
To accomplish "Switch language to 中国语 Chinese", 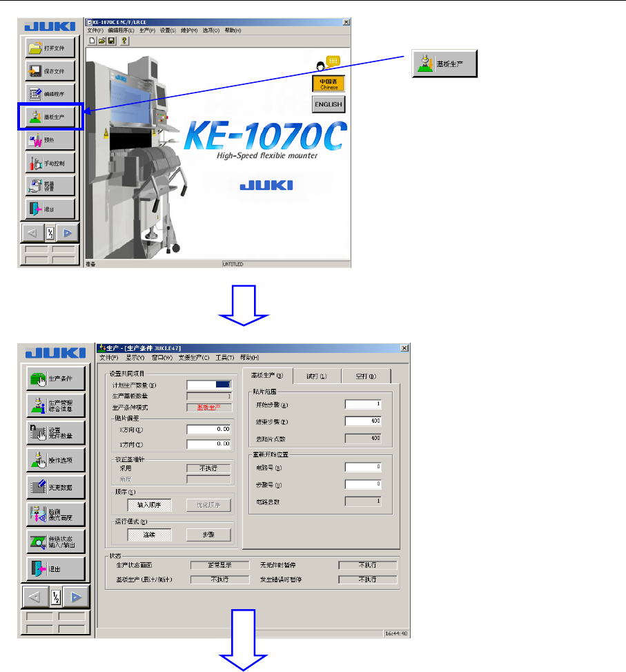I will [x=329, y=84].
